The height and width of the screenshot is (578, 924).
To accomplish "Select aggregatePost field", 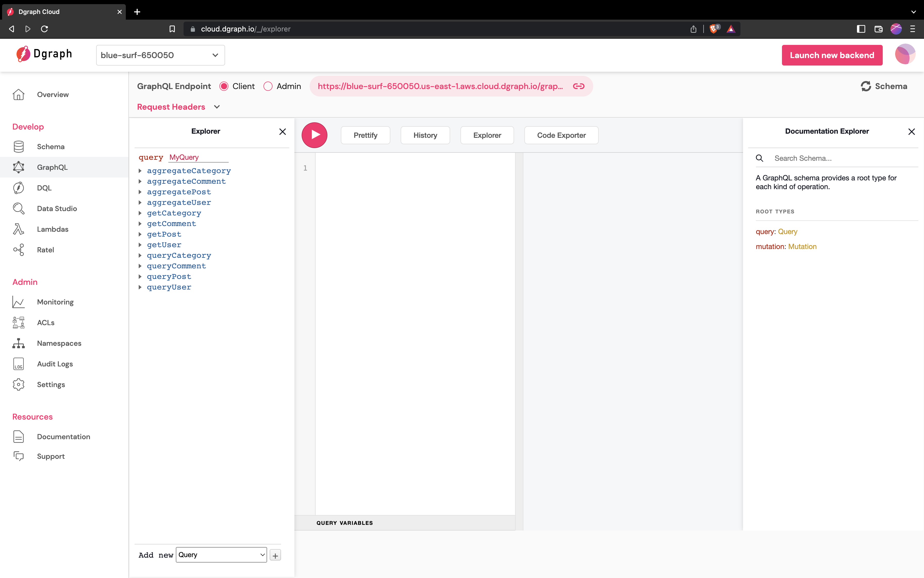I will click(x=179, y=192).
